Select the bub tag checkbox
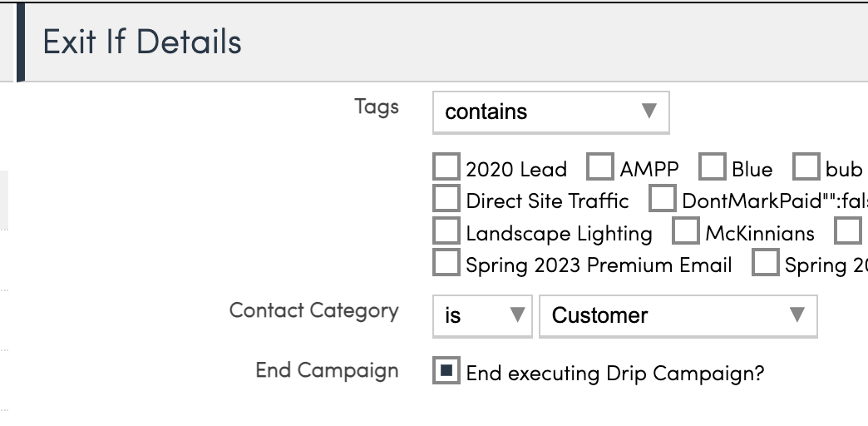868x426 pixels. pyautogui.click(x=806, y=167)
